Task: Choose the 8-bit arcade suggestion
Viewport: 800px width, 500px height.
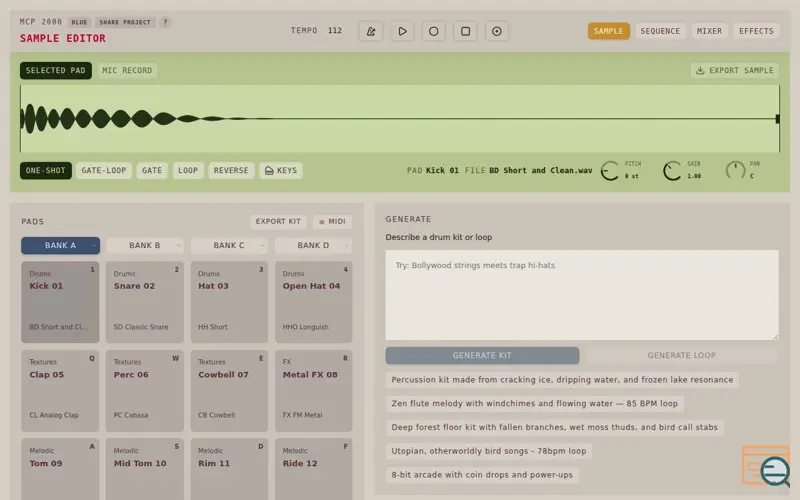Action: point(482,474)
